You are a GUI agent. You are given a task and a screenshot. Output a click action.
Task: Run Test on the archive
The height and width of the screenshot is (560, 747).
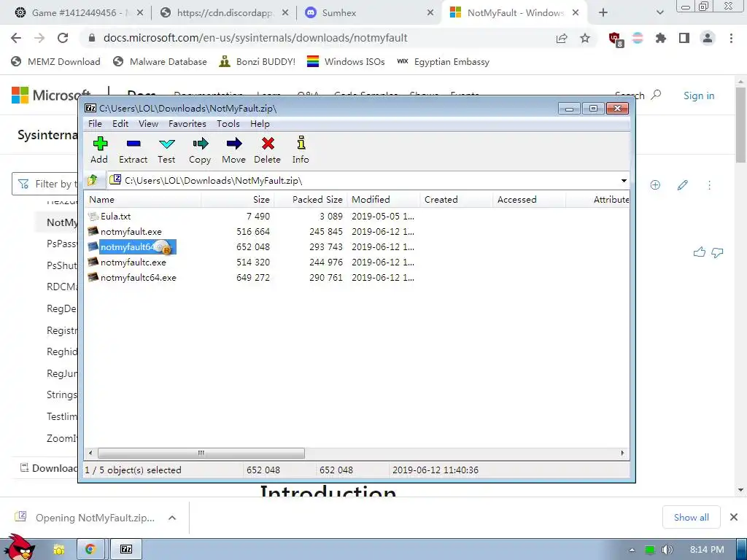(x=166, y=149)
